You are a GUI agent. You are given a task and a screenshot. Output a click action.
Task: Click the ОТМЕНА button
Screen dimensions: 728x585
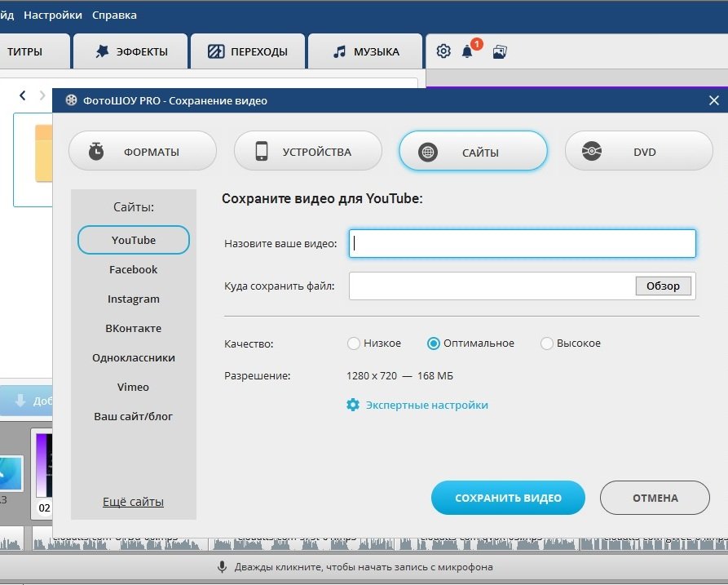click(x=655, y=498)
